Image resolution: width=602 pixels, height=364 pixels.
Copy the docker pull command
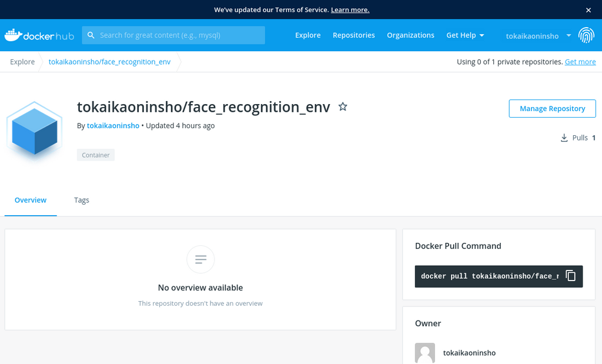tap(571, 276)
